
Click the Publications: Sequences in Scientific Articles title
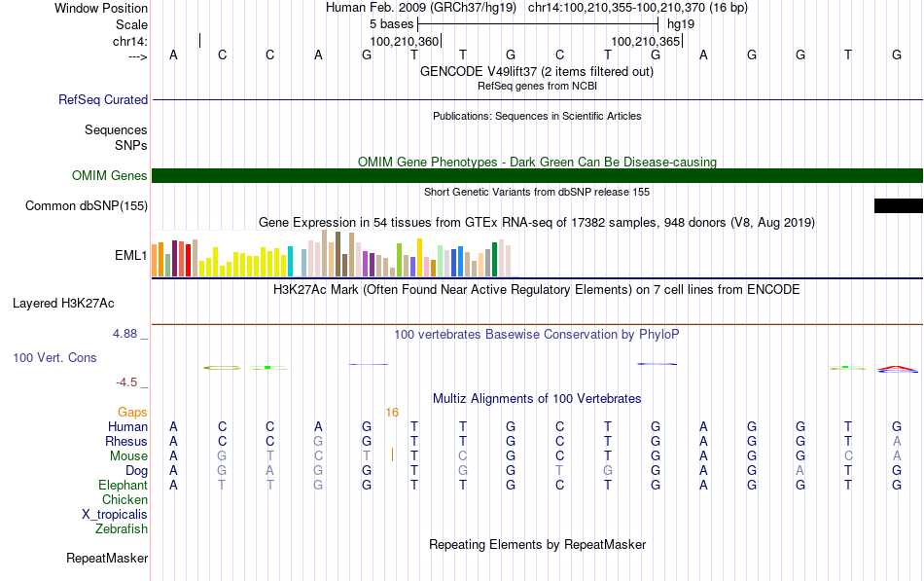coord(537,116)
